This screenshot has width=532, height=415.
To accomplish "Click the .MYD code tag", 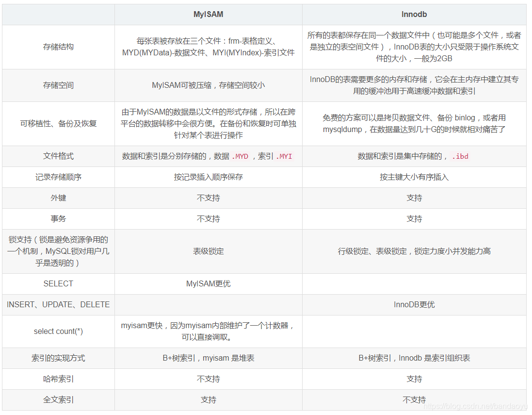I will [240, 156].
